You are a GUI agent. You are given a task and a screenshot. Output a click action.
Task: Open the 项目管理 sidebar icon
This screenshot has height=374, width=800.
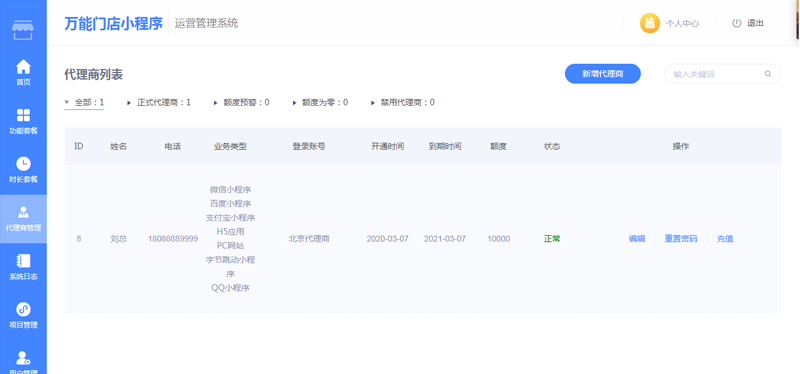pyautogui.click(x=23, y=309)
